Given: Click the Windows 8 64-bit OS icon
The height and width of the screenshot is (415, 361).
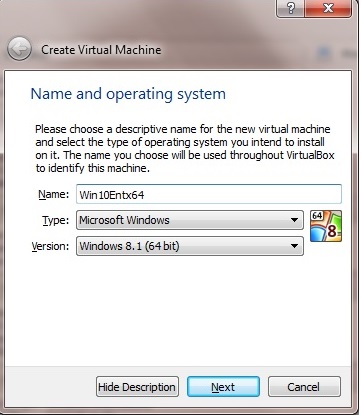Looking at the screenshot, I should (x=326, y=226).
